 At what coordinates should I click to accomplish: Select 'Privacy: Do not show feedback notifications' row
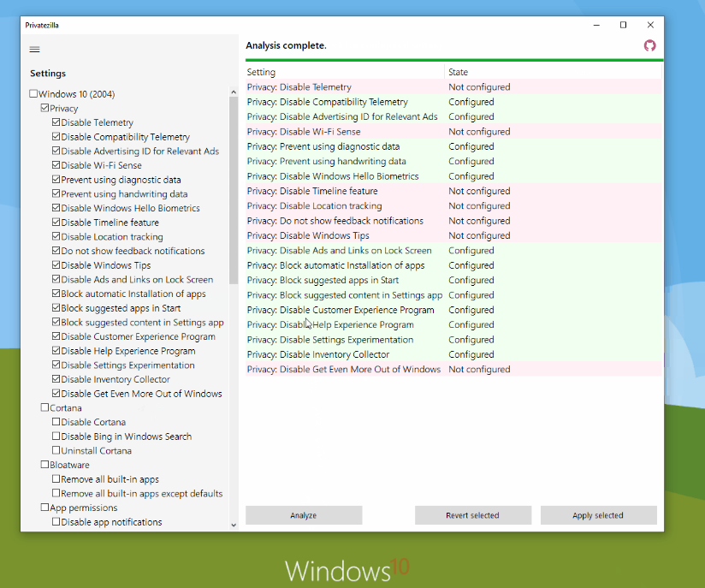click(x=453, y=221)
